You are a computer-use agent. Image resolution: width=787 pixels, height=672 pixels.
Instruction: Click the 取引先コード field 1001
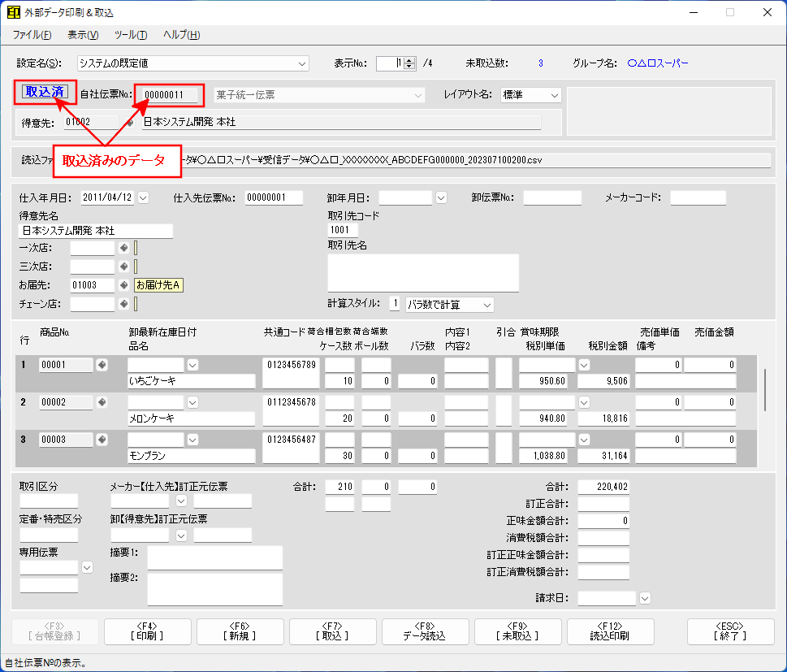[343, 230]
